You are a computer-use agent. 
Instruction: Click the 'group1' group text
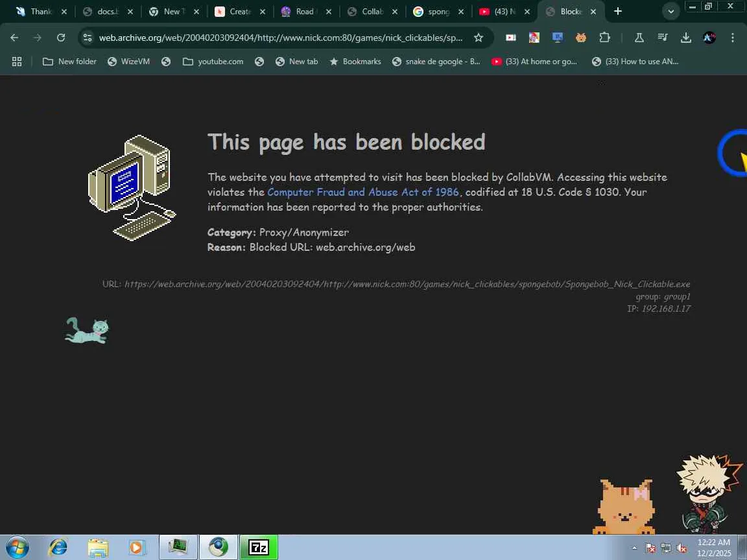(676, 297)
